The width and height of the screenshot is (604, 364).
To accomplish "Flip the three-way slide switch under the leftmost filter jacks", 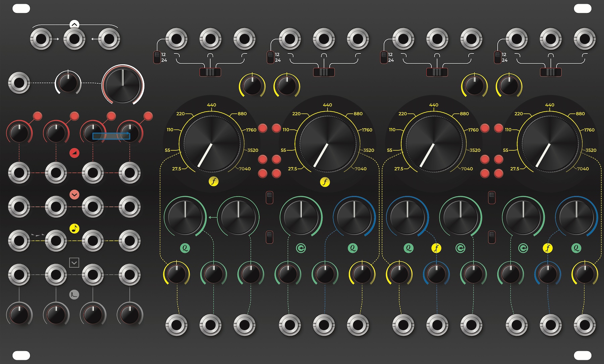I will click(210, 72).
